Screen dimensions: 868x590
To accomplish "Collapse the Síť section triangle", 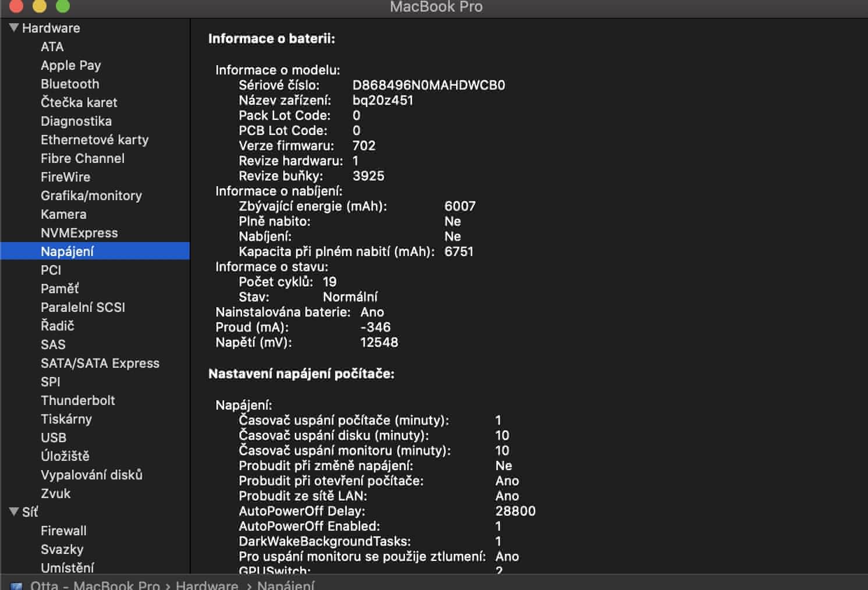I will click(14, 512).
